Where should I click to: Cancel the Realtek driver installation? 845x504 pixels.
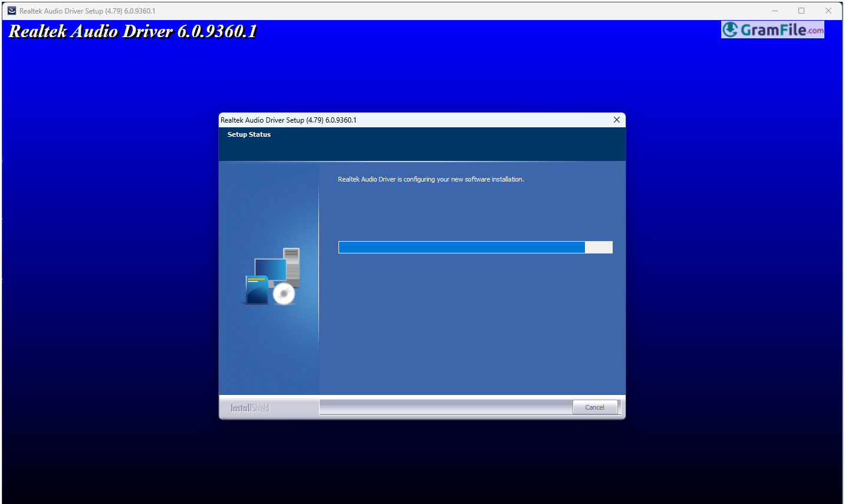[594, 407]
